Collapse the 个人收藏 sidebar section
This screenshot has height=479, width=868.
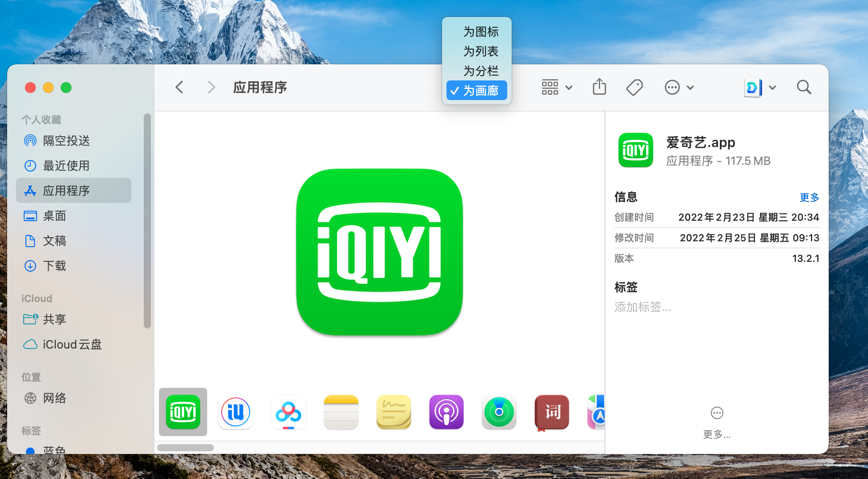point(42,119)
